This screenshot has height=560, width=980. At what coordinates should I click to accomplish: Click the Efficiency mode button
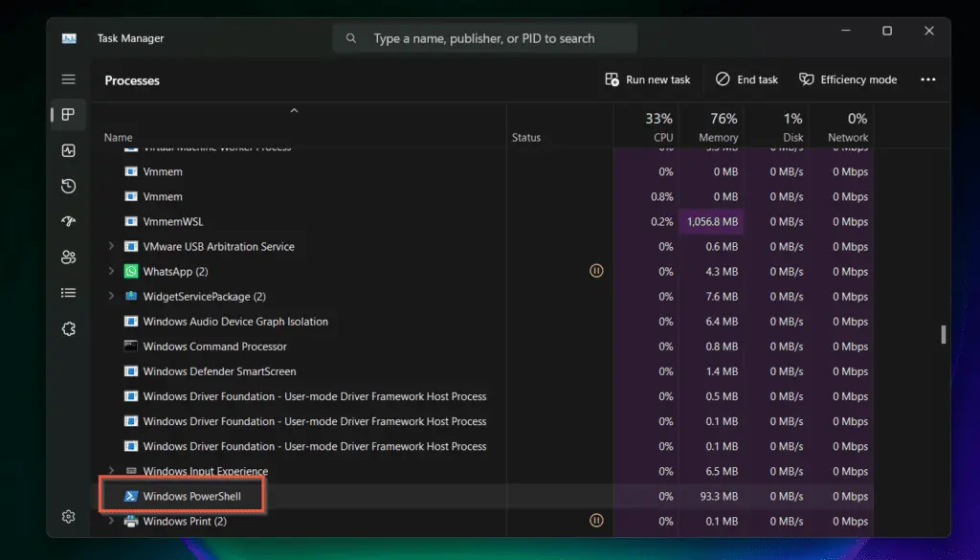(x=848, y=79)
